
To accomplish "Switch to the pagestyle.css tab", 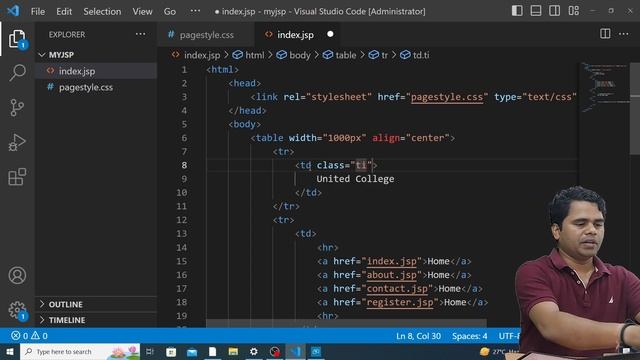I will pyautogui.click(x=207, y=35).
